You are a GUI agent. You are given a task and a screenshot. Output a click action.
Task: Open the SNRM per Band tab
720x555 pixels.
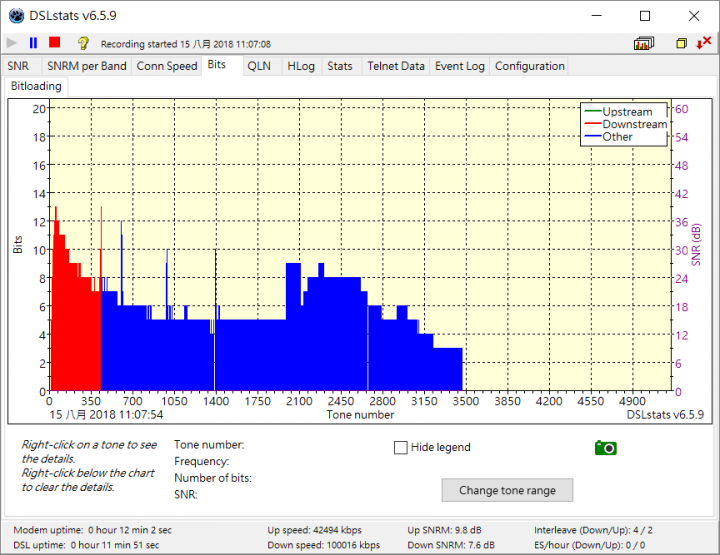tap(87, 66)
